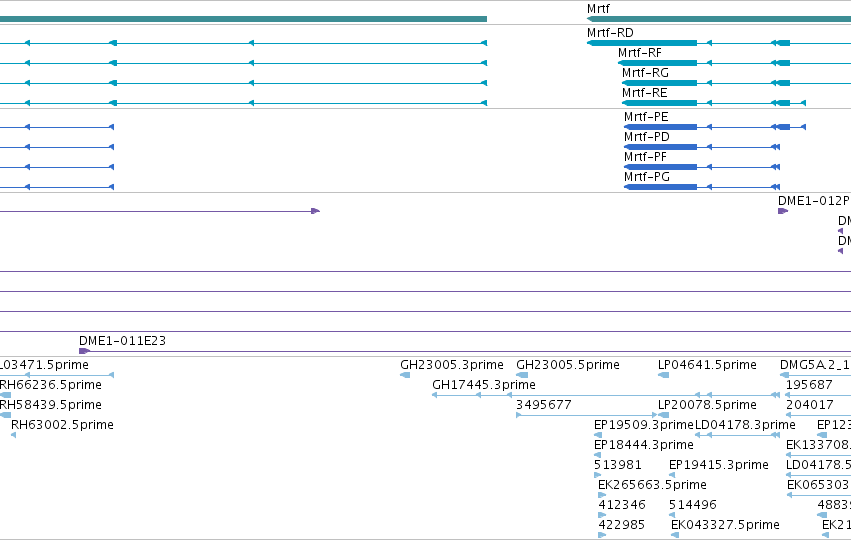Select EK265663.5prime EST label
The width and height of the screenshot is (851, 540).
point(652,485)
